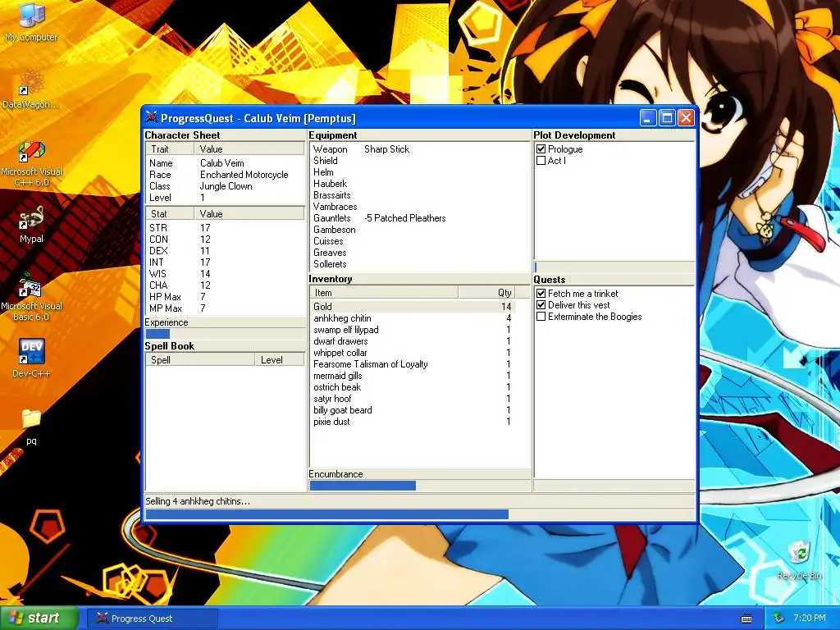Open the Windows start menu
This screenshot has height=630, width=840.
coord(39,619)
